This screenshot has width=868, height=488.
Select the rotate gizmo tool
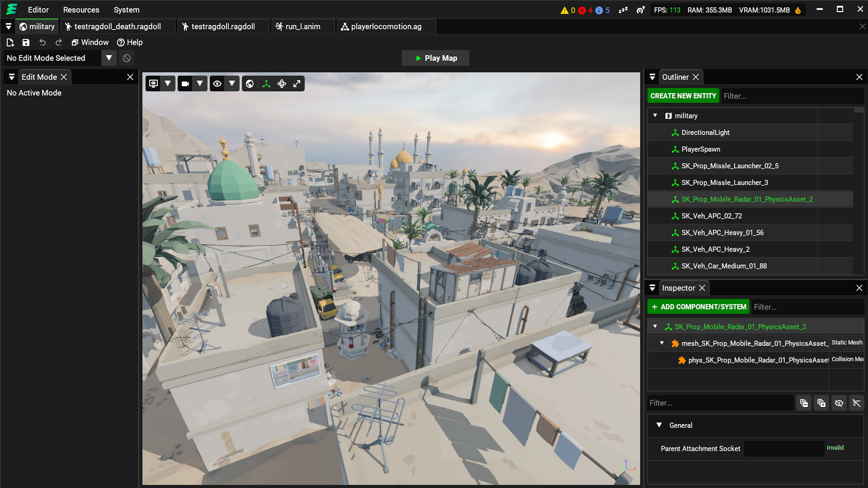point(282,84)
